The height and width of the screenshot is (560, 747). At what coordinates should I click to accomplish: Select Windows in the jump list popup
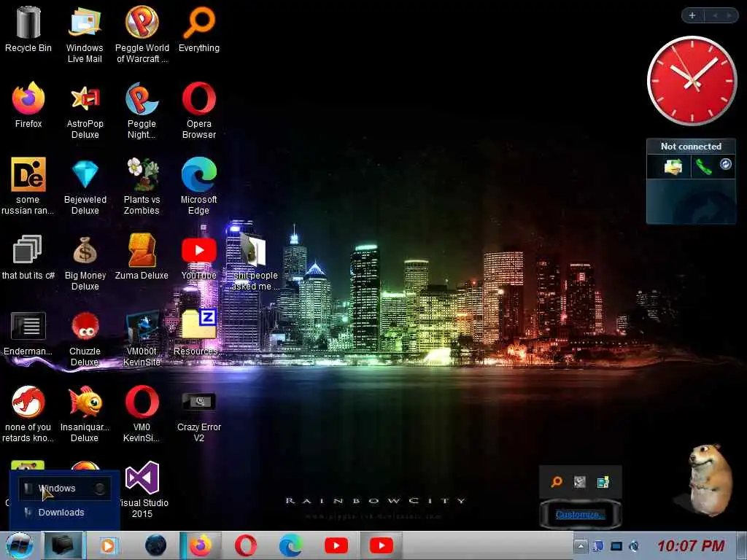tap(65, 489)
